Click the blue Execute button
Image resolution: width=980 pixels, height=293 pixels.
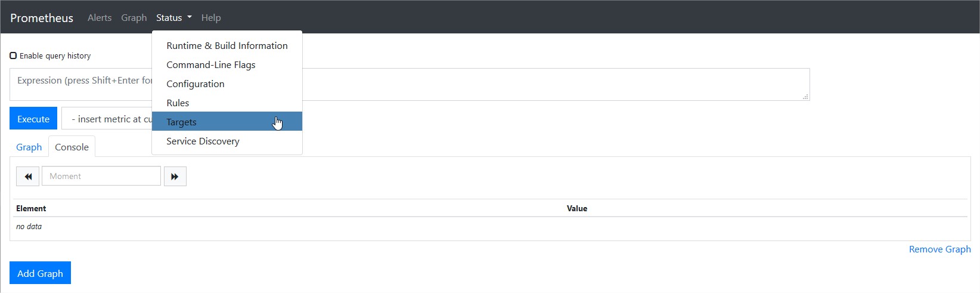(x=33, y=119)
